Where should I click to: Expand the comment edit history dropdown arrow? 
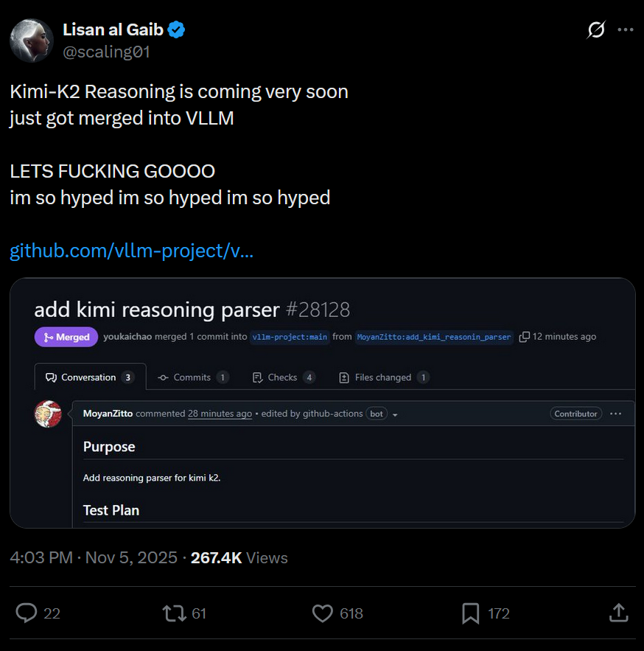395,414
